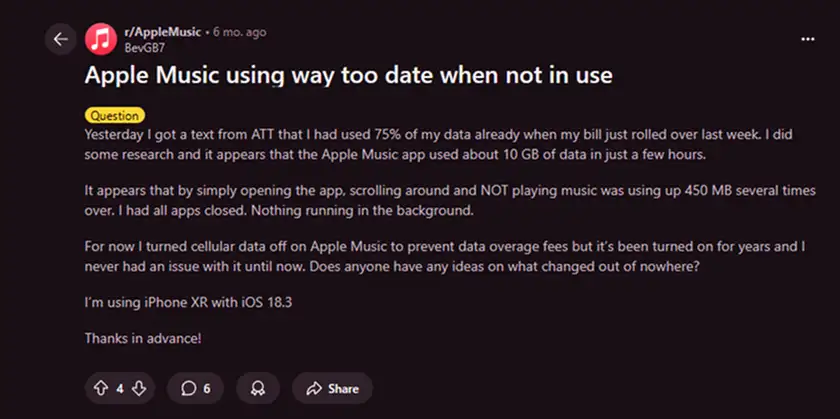Click the Share button label
Screen dimensions: 840x419
coord(343,387)
